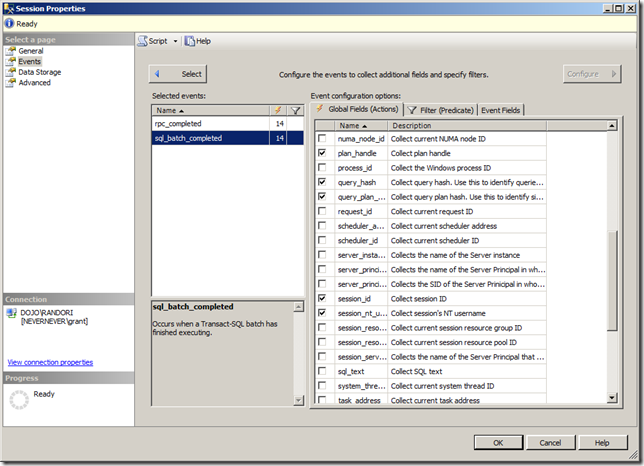Uncheck the session_nt_username checkbox
644x466 pixels.
pyautogui.click(x=322, y=313)
